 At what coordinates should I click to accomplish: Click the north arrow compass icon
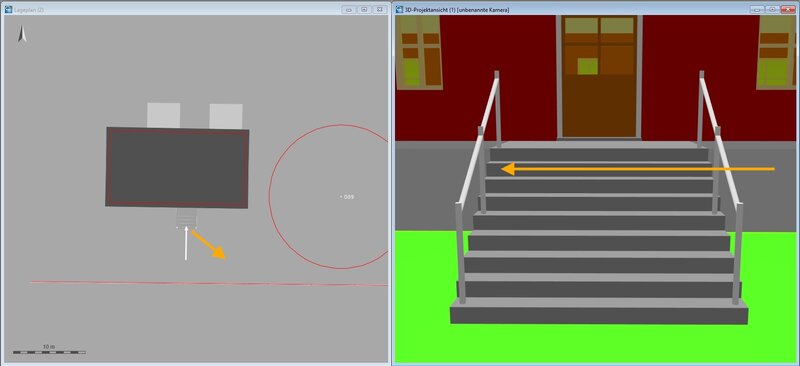[22, 34]
